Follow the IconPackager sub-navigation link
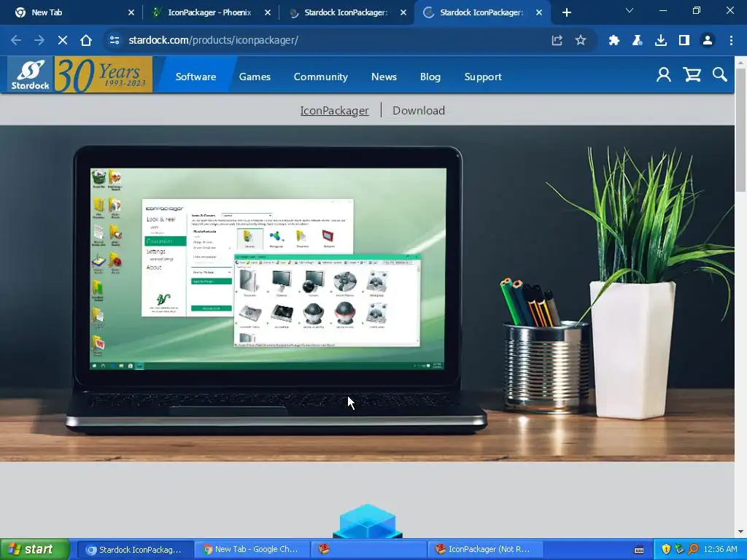 click(x=334, y=111)
